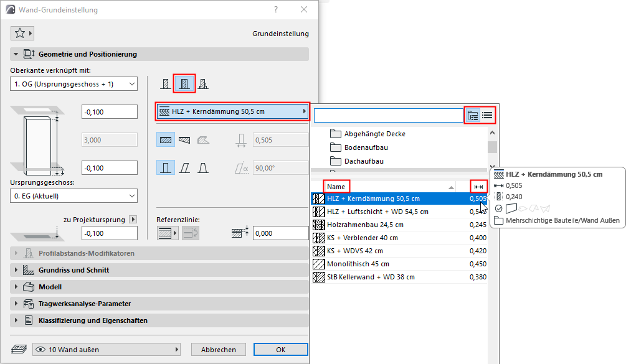The width and height of the screenshot is (626, 364).
Task: Edit the offset to project origin field
Action: click(110, 233)
